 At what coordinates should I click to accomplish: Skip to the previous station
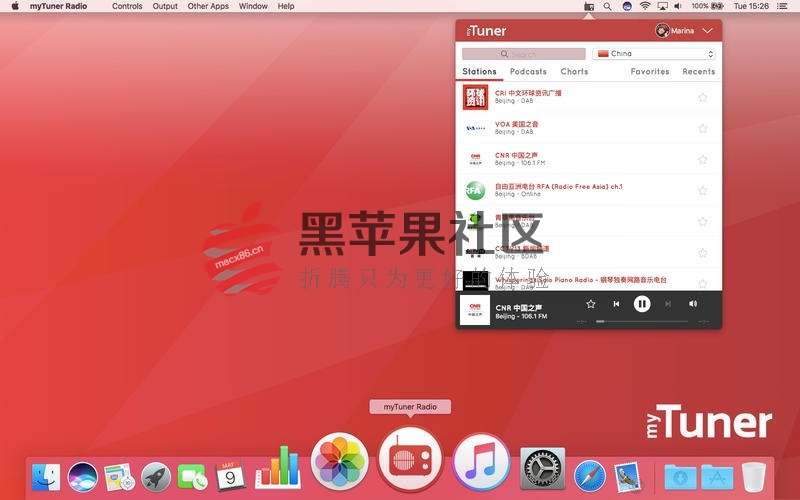tap(616, 304)
